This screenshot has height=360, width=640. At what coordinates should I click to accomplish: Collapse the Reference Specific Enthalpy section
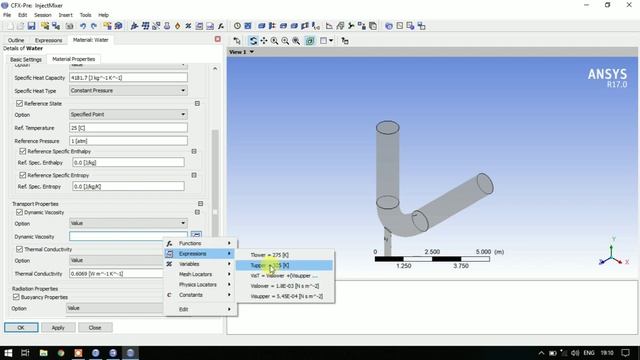click(x=194, y=151)
